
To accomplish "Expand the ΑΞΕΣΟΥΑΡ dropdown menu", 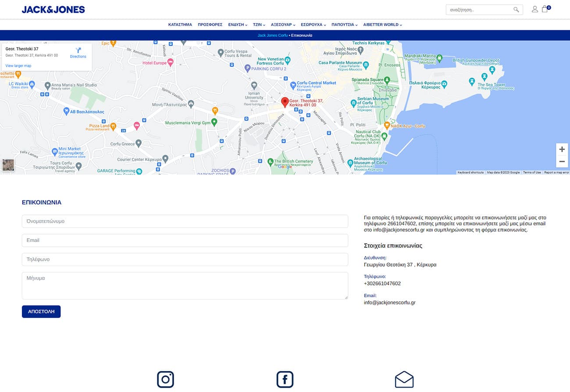I will pos(283,25).
